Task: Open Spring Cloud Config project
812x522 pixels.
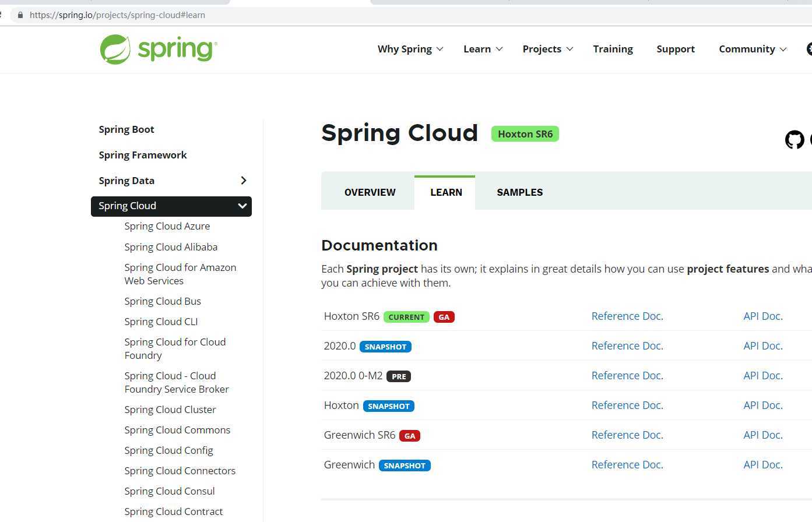Action: 168,450
